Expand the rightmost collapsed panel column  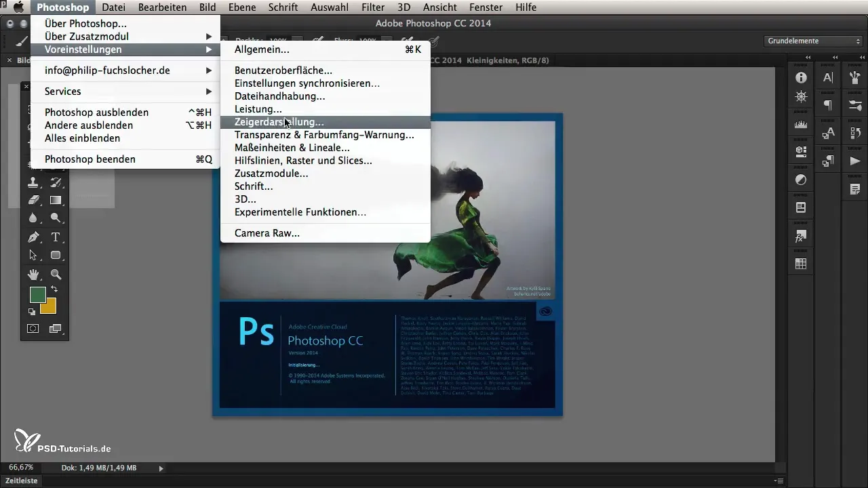(862, 58)
